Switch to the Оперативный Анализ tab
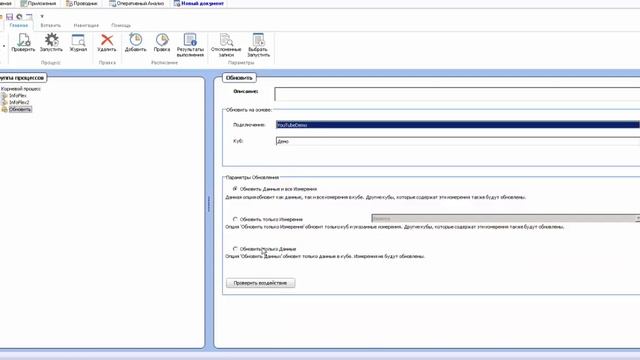Screen dimensions: 640x360 point(136,4)
